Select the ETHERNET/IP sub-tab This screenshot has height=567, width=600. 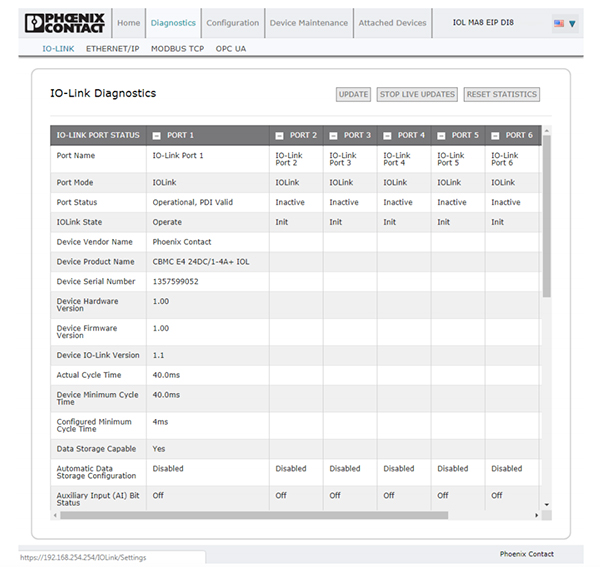pyautogui.click(x=112, y=48)
